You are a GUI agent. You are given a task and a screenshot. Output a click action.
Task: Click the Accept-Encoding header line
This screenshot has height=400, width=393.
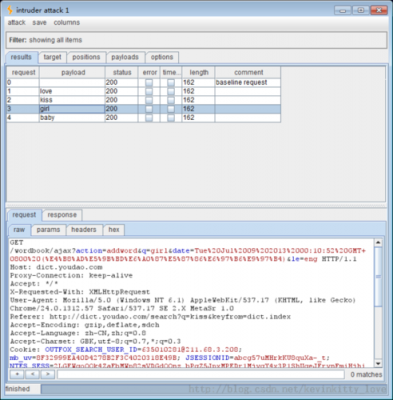(x=85, y=325)
